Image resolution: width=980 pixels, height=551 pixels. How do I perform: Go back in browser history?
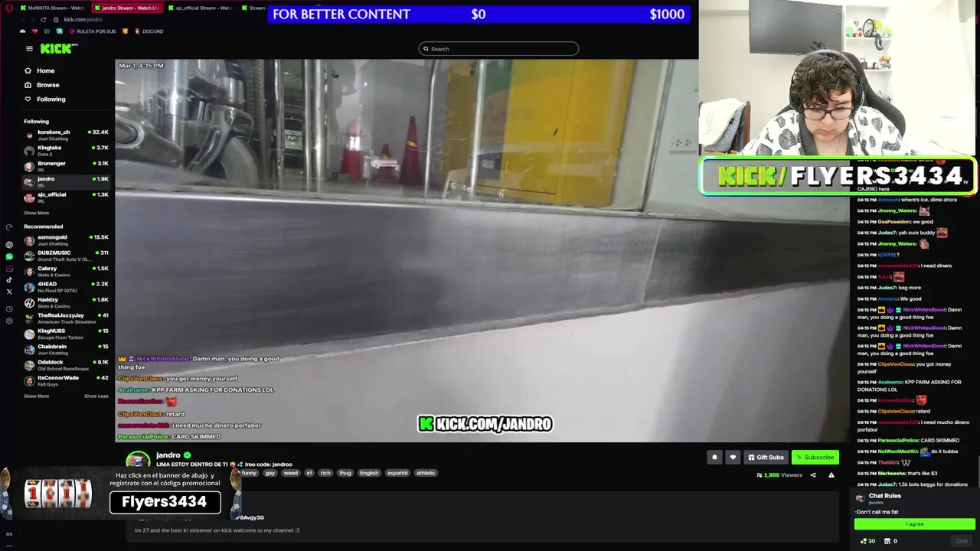click(x=21, y=19)
